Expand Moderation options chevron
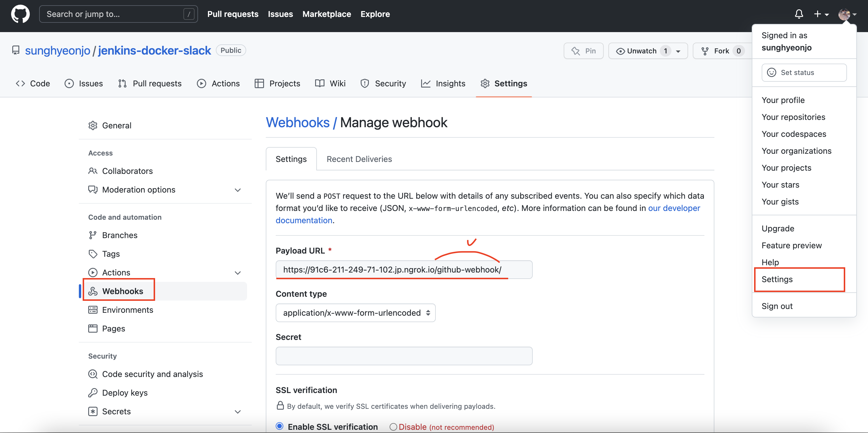Screen dimensions: 868x433 (237, 190)
